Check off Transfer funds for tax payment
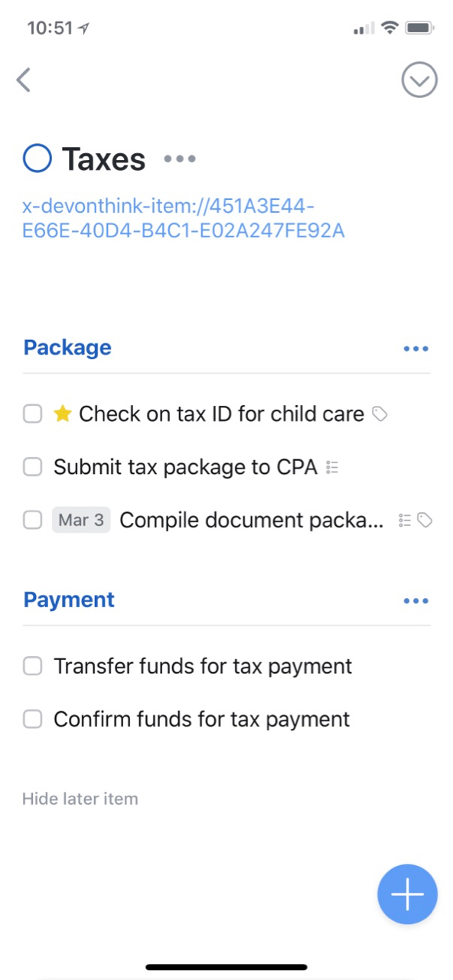This screenshot has height=980, width=453. 32,666
